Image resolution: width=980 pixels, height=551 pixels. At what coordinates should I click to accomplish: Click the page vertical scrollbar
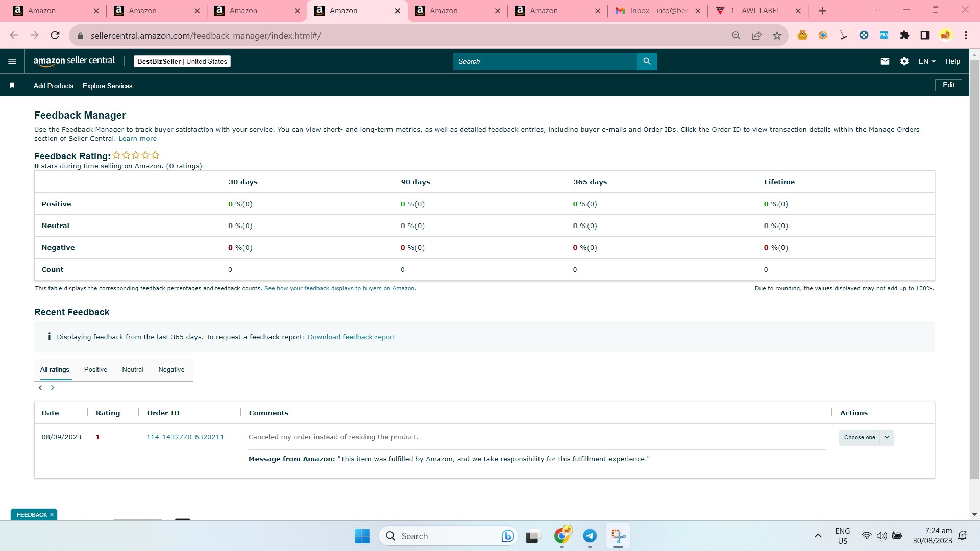(x=974, y=270)
